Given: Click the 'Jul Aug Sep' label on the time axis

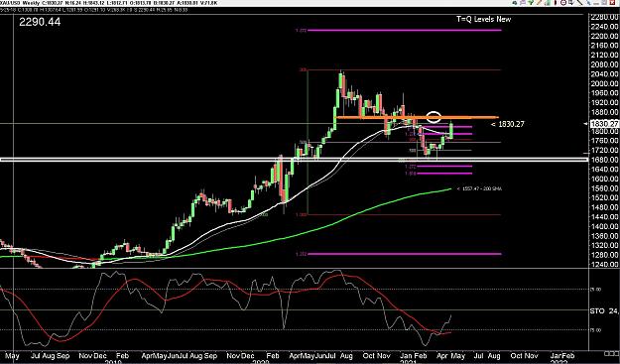Looking at the screenshot, I should coord(50,356).
